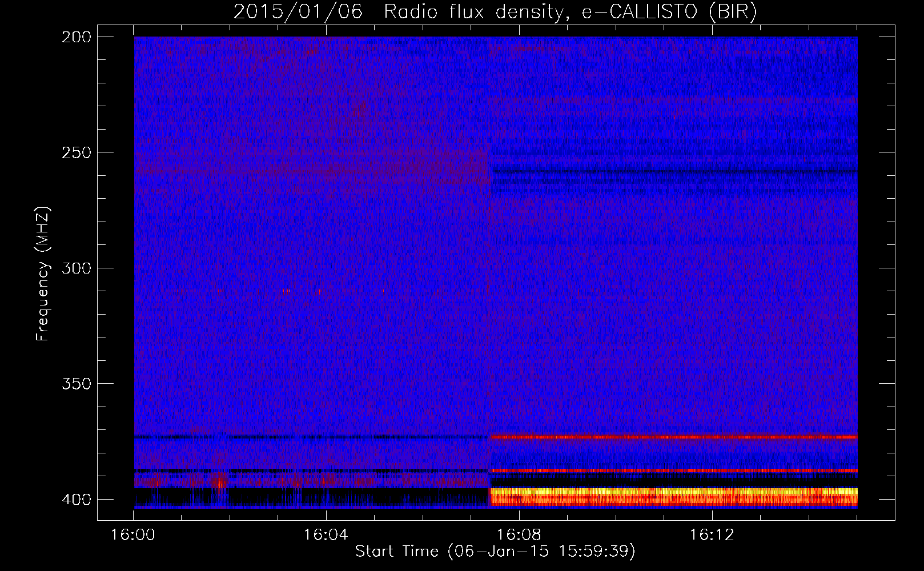Click the Start Time axis label
The height and width of the screenshot is (571, 924).
tap(495, 552)
